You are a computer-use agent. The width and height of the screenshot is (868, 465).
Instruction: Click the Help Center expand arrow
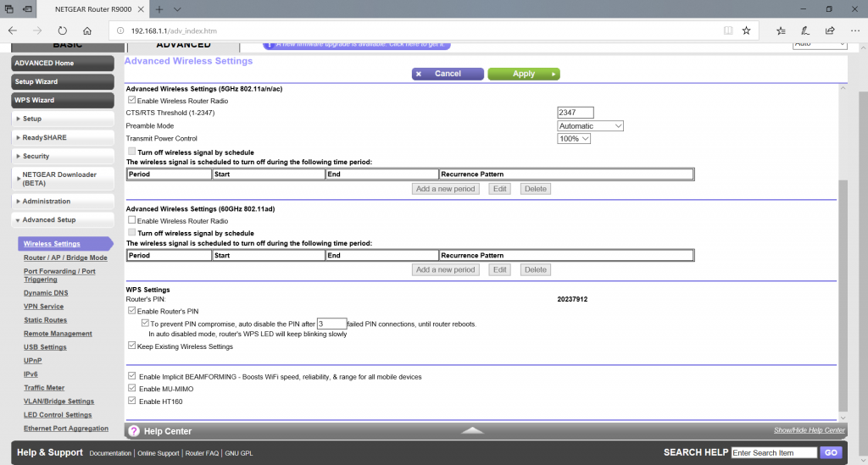pyautogui.click(x=472, y=430)
